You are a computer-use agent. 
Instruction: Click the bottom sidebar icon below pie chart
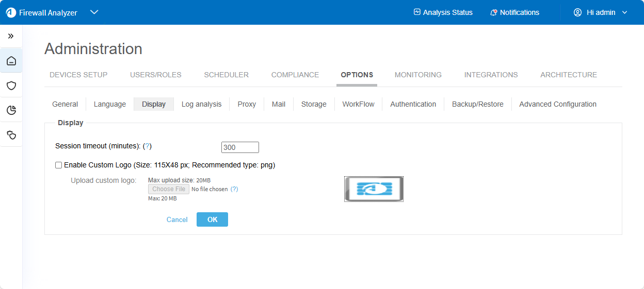click(x=11, y=135)
